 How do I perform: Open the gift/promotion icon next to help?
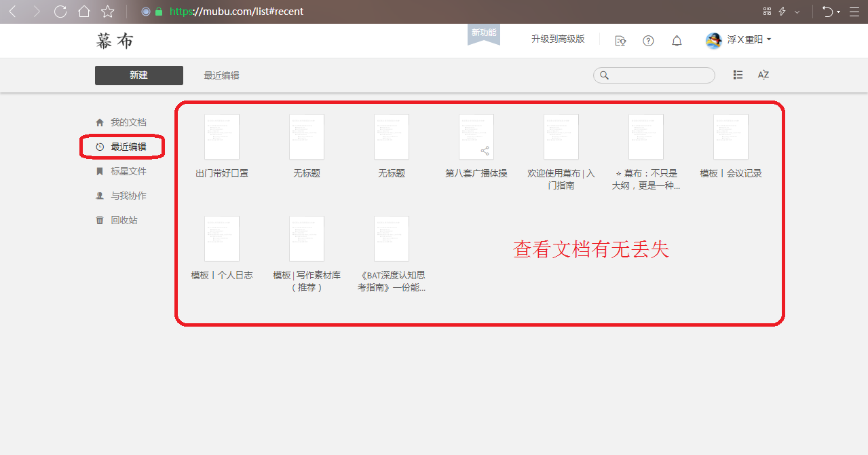pos(620,41)
